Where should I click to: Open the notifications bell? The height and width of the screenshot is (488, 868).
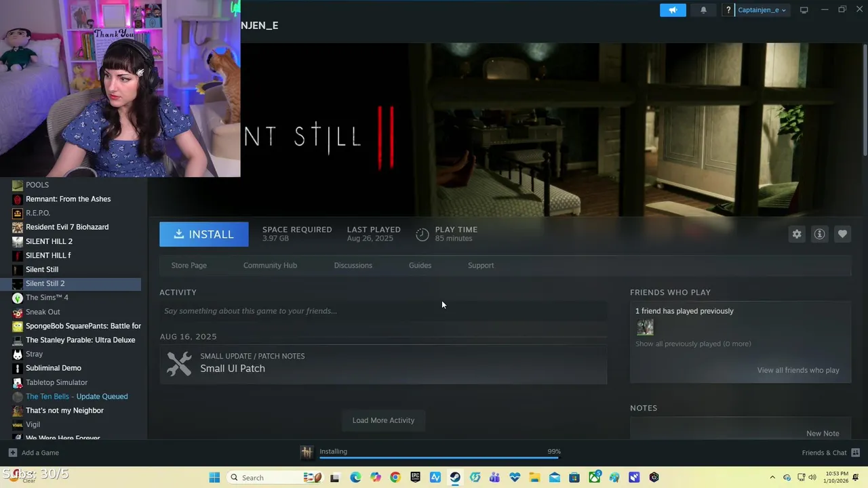[x=703, y=10]
